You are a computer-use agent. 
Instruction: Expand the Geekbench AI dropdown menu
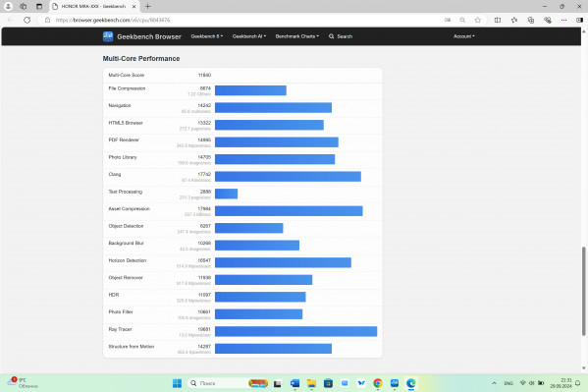click(x=249, y=36)
